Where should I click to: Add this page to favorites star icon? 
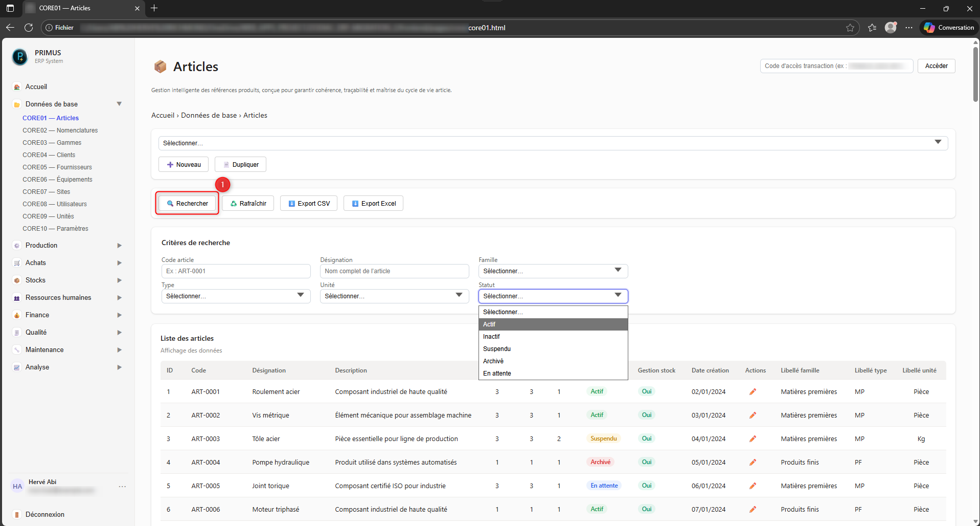pyautogui.click(x=850, y=28)
